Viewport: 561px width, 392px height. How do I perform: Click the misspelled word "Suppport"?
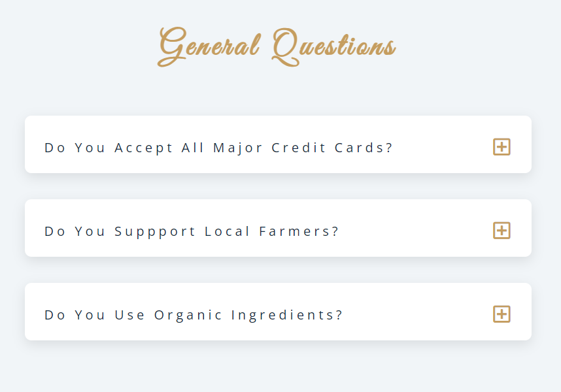(x=154, y=232)
